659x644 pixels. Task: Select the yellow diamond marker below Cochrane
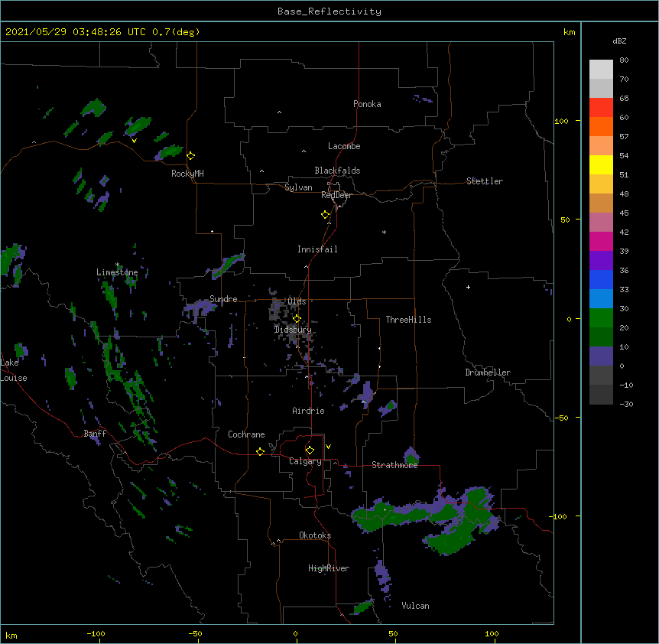tap(260, 451)
